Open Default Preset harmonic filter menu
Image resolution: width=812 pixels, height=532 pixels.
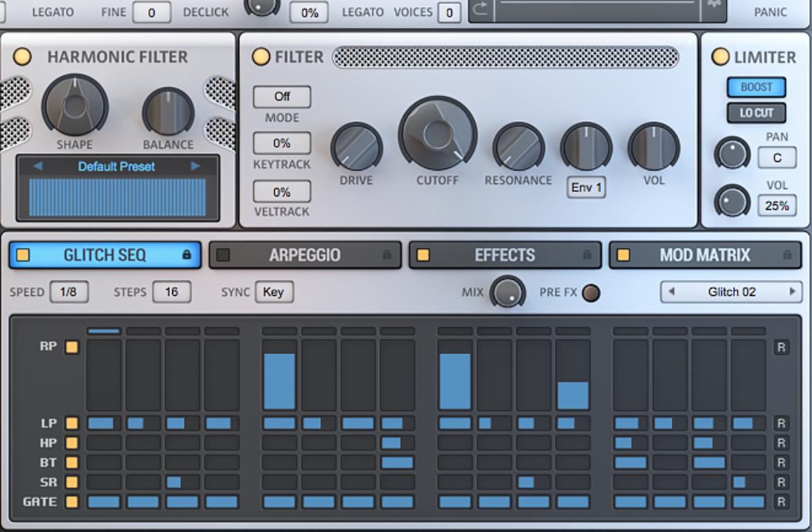117,166
